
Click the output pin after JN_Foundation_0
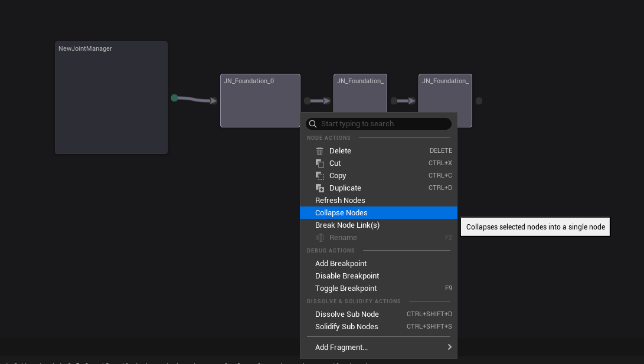(x=307, y=101)
